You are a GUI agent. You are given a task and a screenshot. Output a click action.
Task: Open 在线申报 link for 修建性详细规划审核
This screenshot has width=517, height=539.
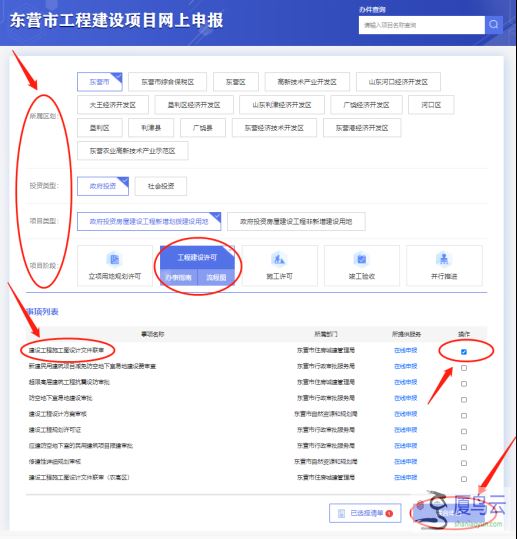406,461
